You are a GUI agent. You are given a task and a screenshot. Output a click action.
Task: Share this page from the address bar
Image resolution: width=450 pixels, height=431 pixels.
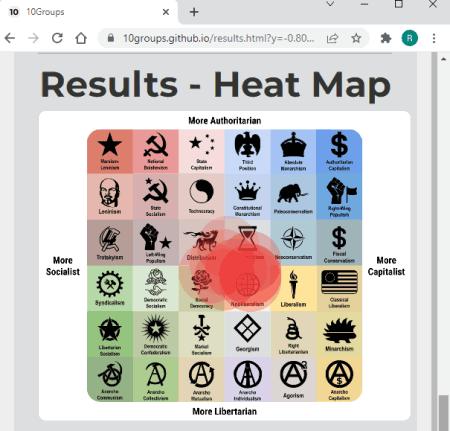[x=332, y=38]
